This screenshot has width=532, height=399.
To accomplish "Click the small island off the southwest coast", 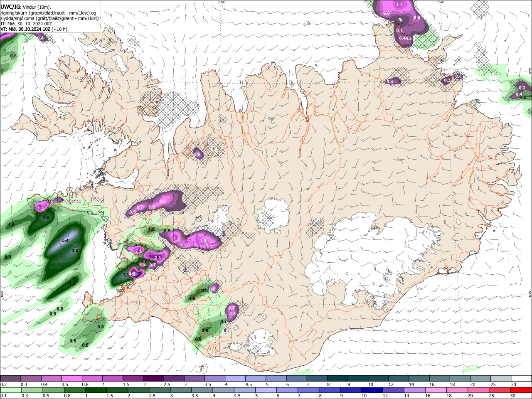I will pos(202,368).
